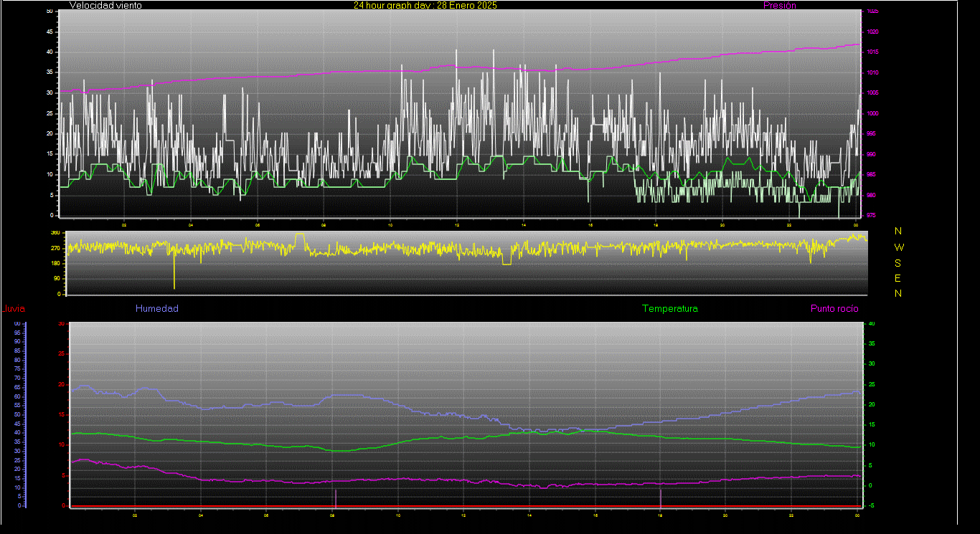Click the 'S' compass direction letter
The image size is (980, 534).
click(x=898, y=262)
